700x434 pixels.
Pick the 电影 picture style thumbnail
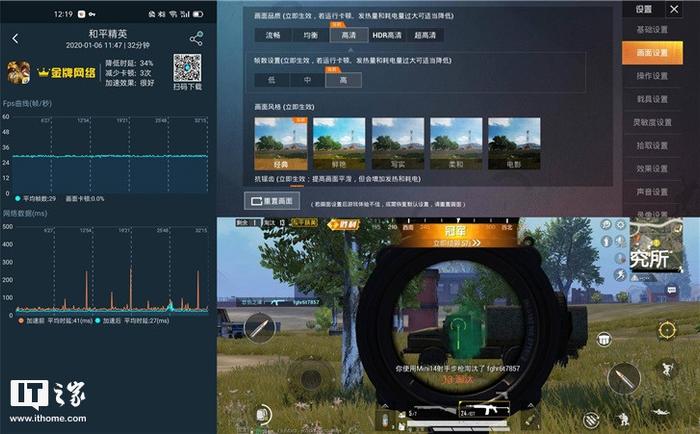pyautogui.click(x=514, y=144)
